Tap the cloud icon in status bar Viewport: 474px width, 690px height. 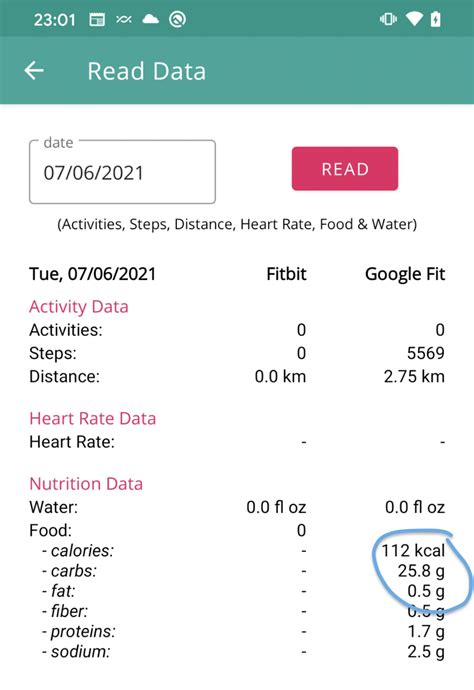[151, 19]
